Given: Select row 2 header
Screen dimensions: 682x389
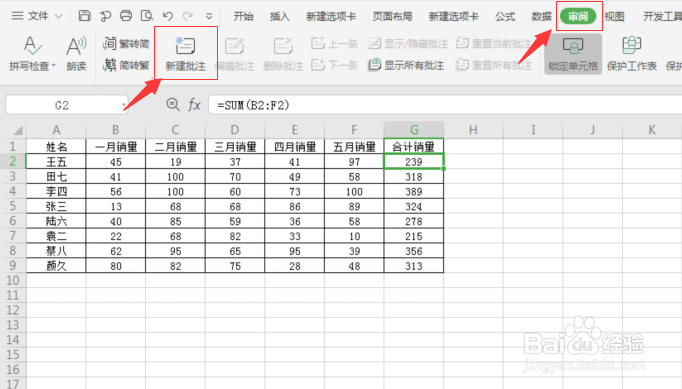Looking at the screenshot, I should click(x=13, y=161).
